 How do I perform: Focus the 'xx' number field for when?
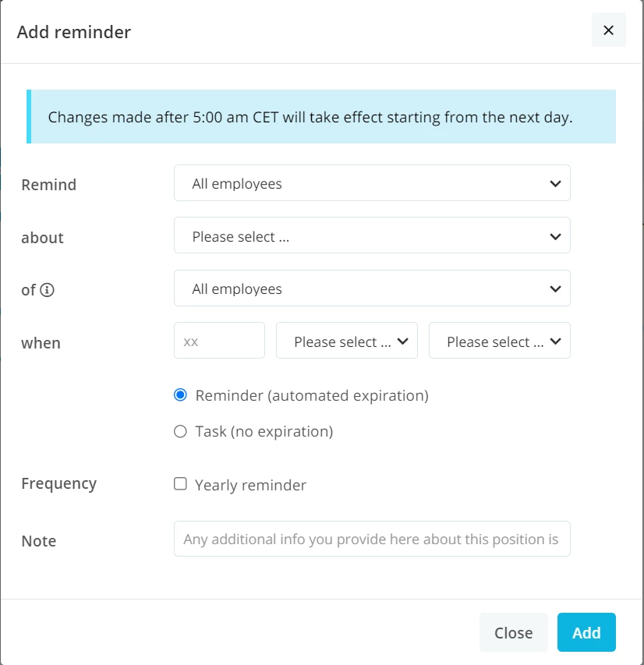click(219, 341)
